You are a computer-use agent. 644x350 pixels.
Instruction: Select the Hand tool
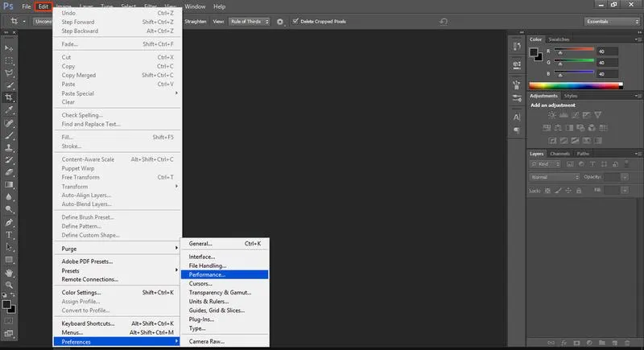9,273
